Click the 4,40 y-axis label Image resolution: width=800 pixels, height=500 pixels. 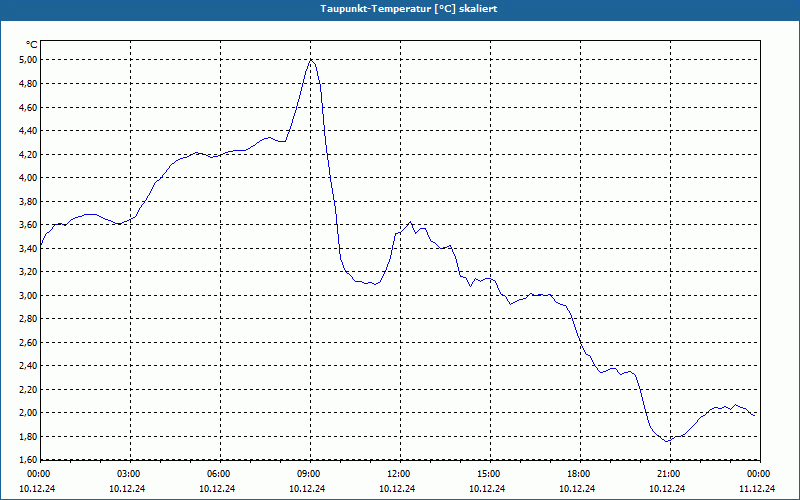tap(29, 131)
